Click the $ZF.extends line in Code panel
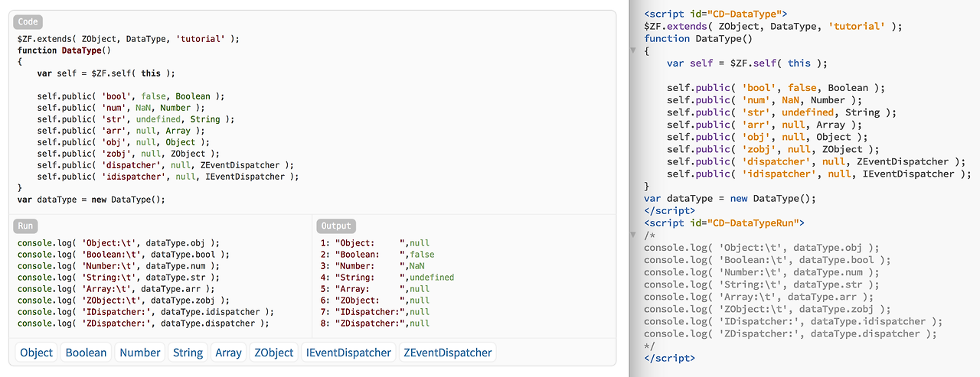This screenshot has height=377, width=980. point(128,39)
